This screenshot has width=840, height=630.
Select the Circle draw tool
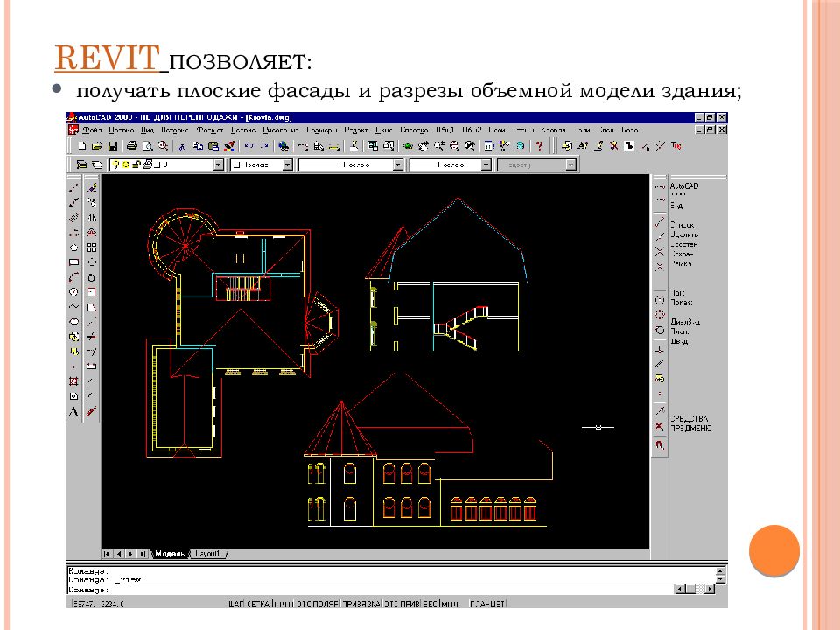73,292
